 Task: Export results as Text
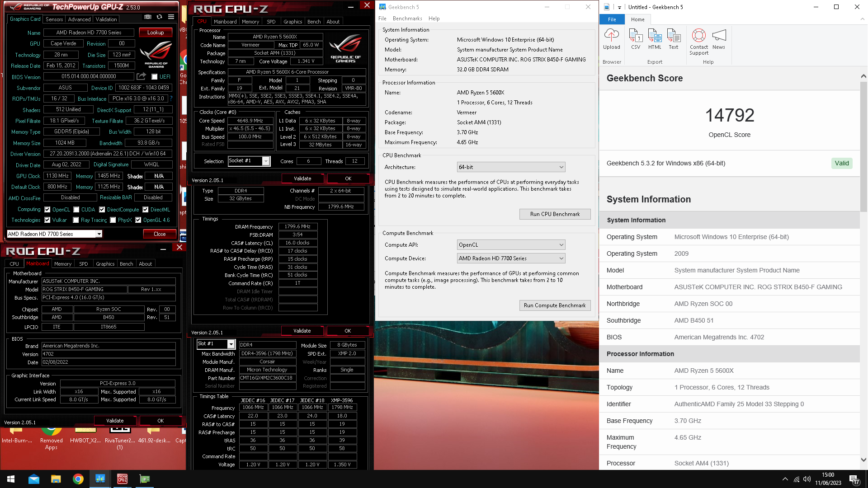(674, 39)
